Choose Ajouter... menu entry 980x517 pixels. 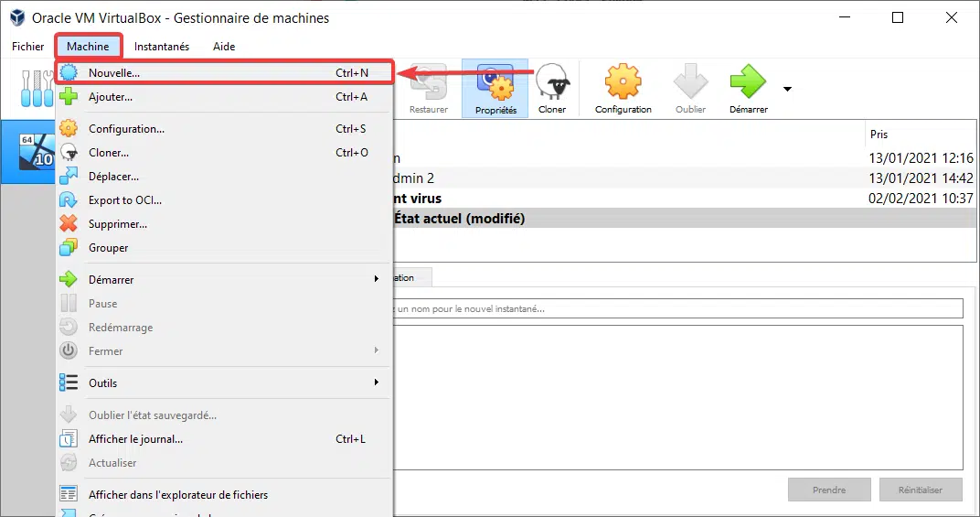tap(224, 96)
